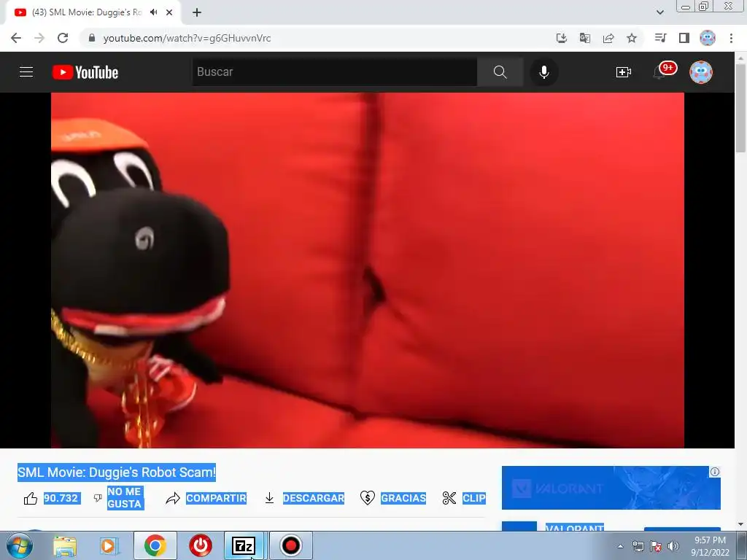Viewport: 747px width, 560px height.
Task: Go back with browser back arrow
Action: (16, 38)
